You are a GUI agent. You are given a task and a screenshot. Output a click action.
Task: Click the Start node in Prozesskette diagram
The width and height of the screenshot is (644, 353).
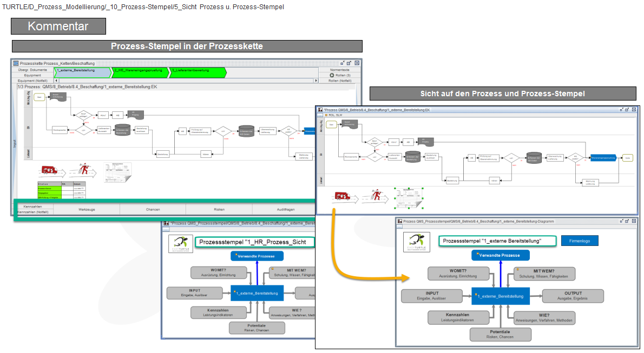(x=40, y=97)
